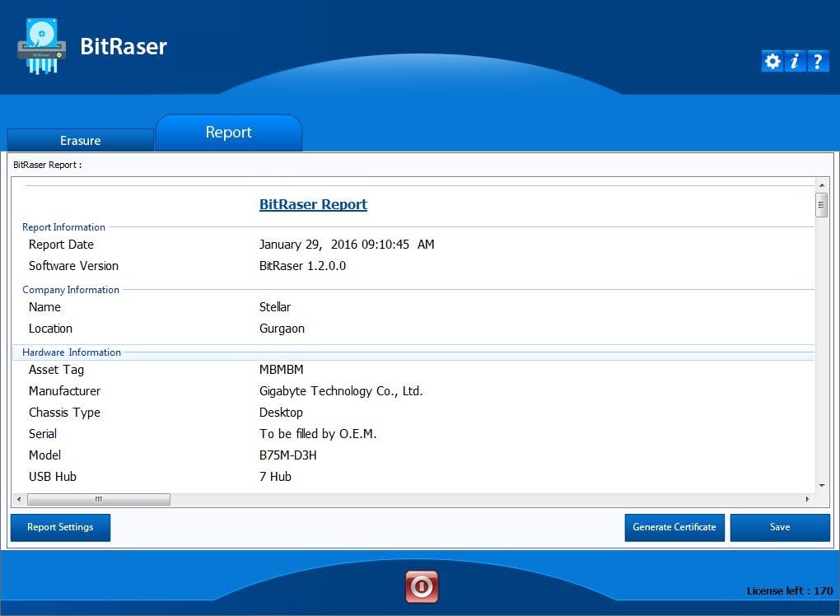Open Report Settings
The image size is (840, 616).
coord(60,527)
